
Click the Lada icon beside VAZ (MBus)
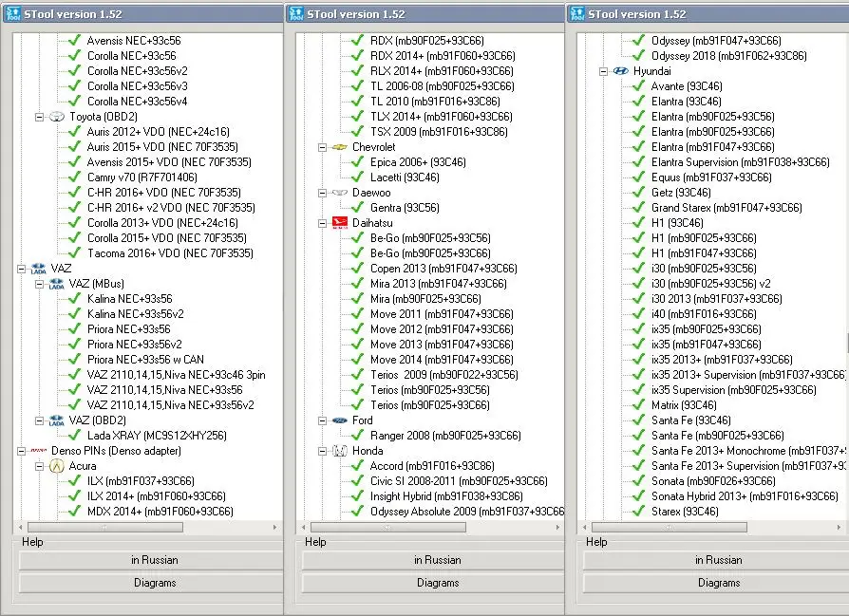(x=57, y=284)
